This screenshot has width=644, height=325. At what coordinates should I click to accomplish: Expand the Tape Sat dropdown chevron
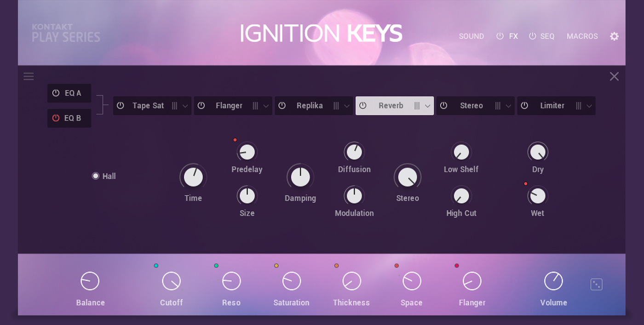185,106
